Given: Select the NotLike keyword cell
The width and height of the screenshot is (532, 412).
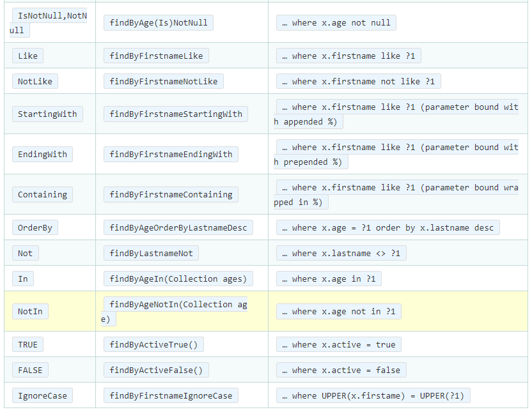Looking at the screenshot, I should point(35,81).
